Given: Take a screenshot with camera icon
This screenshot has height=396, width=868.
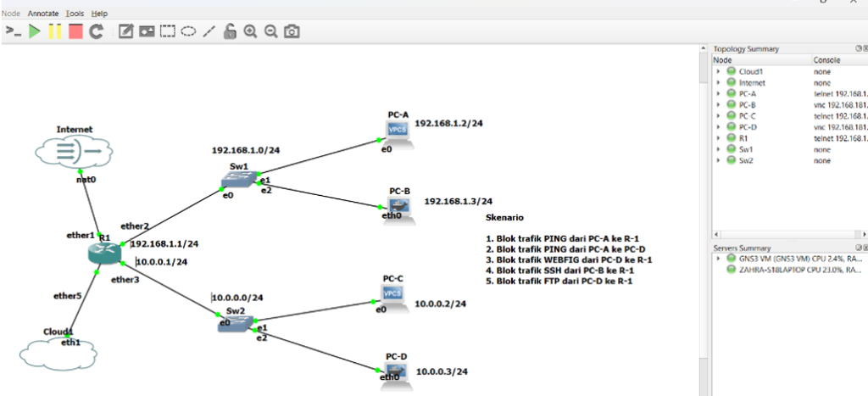Looking at the screenshot, I should (292, 32).
